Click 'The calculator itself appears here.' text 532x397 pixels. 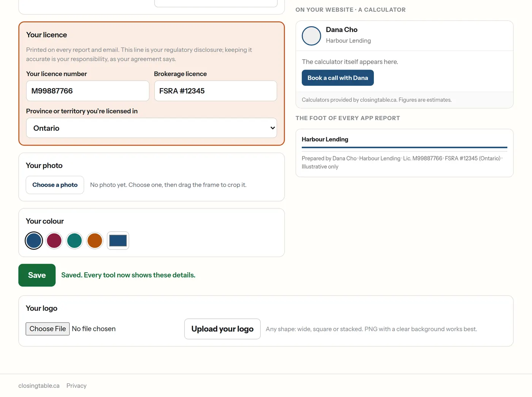(x=350, y=62)
